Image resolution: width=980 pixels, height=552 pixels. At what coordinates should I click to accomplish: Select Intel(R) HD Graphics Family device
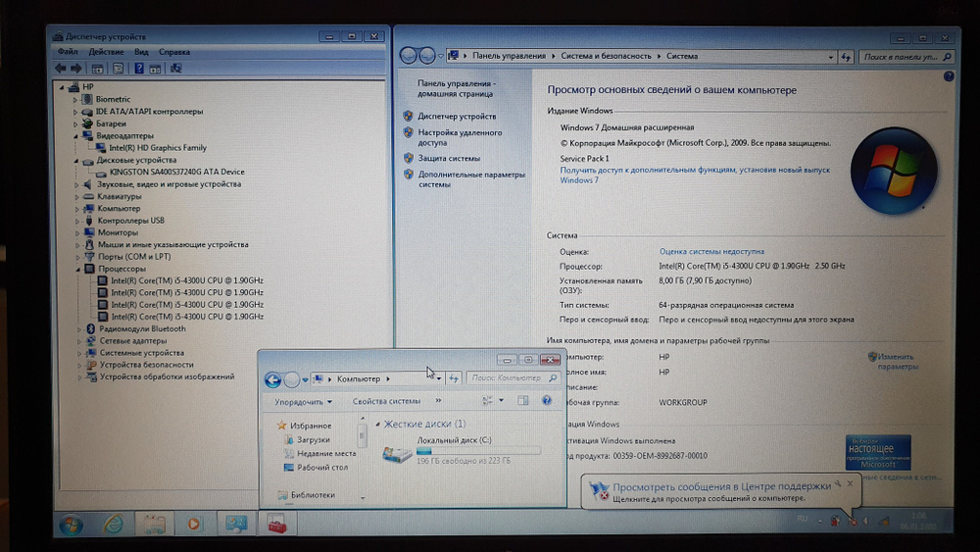point(158,147)
